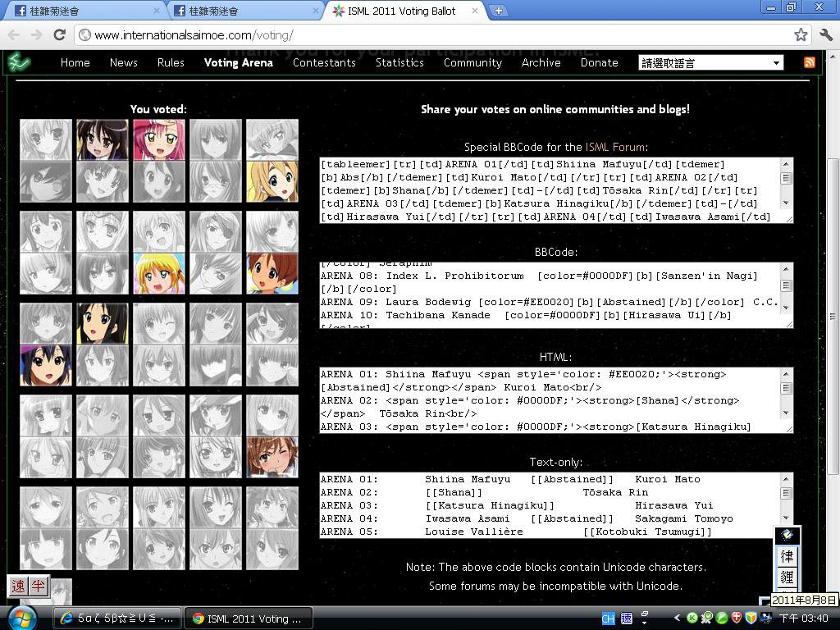Open the Rules menu item
Image resolution: width=840 pixels, height=630 pixels.
pyautogui.click(x=171, y=62)
